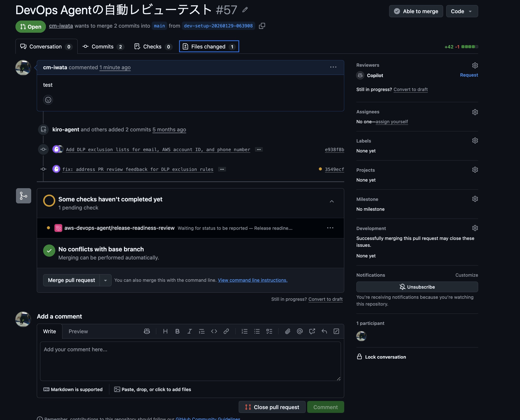Click Close pull request button
Image resolution: width=520 pixels, height=420 pixels.
click(x=272, y=407)
